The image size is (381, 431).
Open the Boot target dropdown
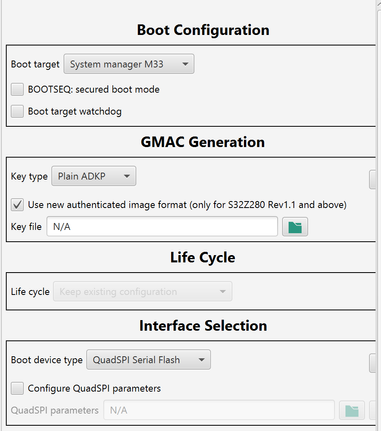[x=129, y=64]
